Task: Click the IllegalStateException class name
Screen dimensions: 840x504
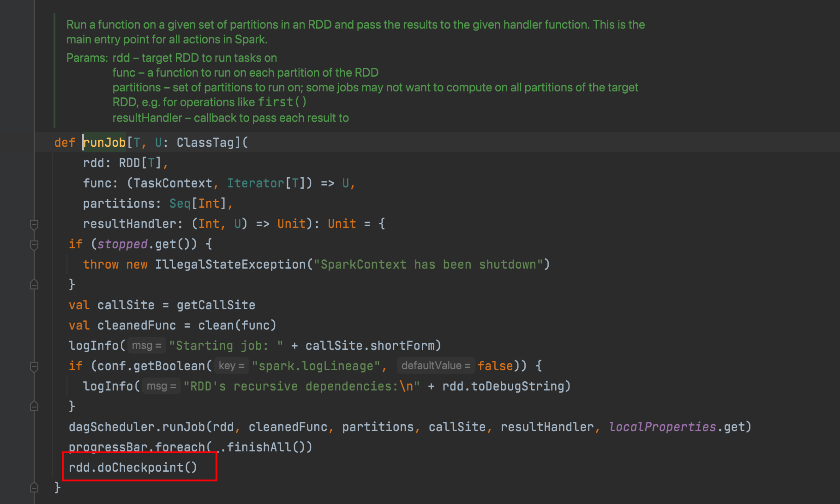Action: point(230,264)
